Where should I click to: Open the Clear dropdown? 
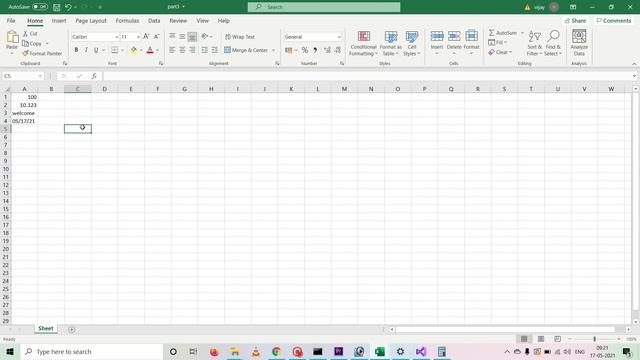pos(500,52)
